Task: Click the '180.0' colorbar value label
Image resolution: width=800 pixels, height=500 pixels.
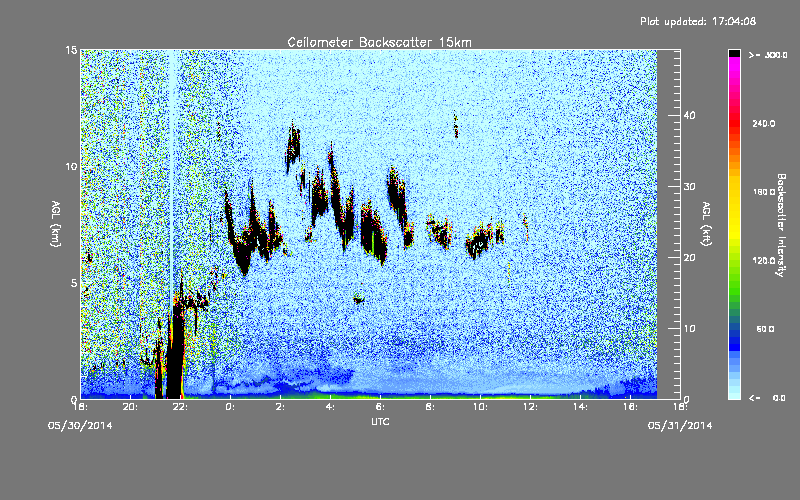Action: [764, 192]
